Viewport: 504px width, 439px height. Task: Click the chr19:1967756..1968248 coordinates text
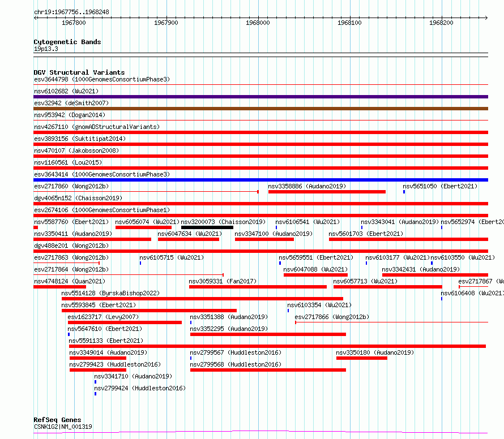point(71,12)
